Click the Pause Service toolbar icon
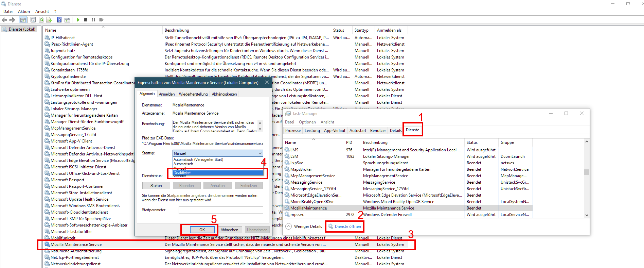Image resolution: width=644 pixels, height=268 pixels. click(93, 20)
